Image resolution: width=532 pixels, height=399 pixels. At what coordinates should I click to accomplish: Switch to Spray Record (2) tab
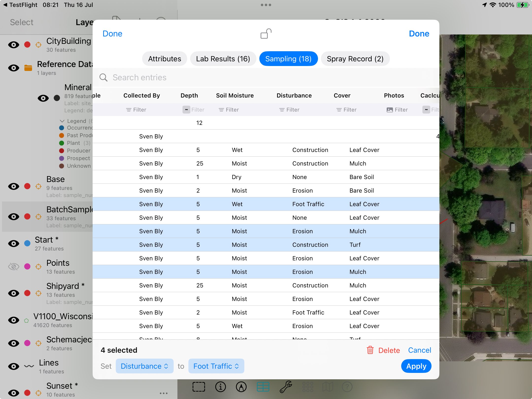355,59
